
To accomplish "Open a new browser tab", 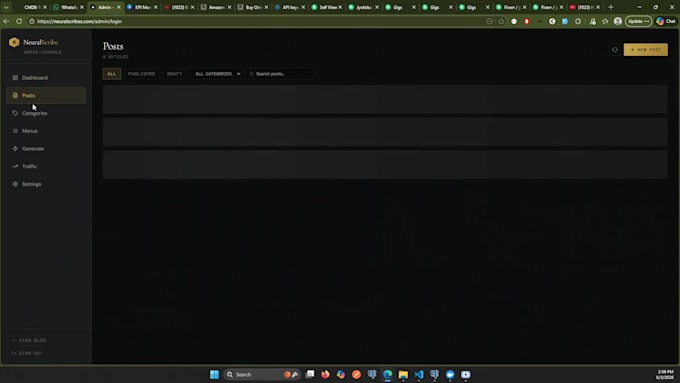I will 611,7.
